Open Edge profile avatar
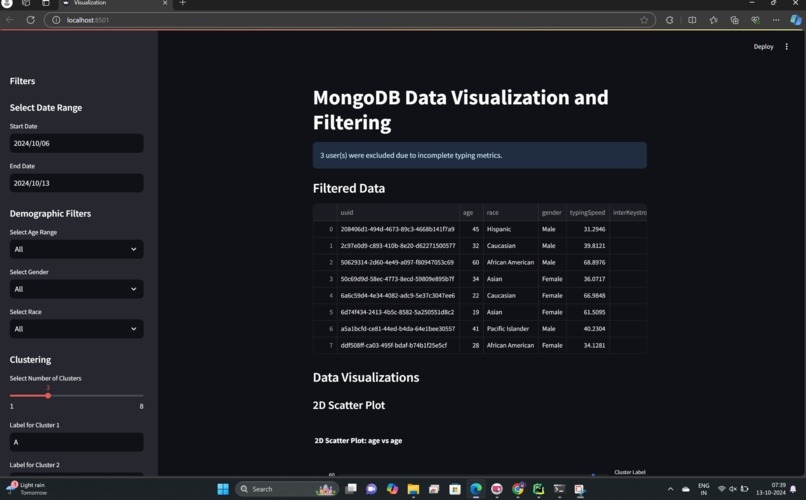The width and height of the screenshot is (806, 500). point(7,3)
